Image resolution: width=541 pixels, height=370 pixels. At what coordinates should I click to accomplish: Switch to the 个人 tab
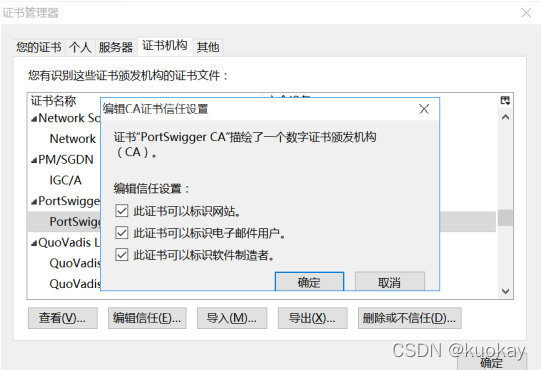[x=80, y=47]
